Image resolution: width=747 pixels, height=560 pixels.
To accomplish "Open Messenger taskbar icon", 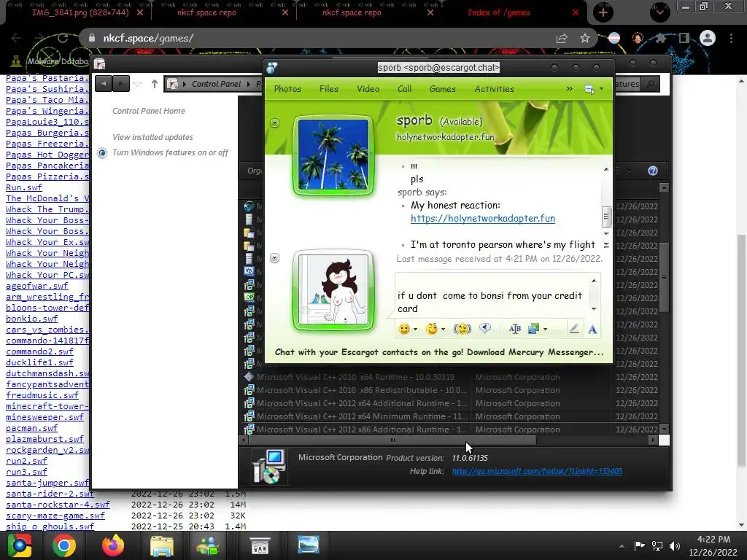I will click(208, 546).
